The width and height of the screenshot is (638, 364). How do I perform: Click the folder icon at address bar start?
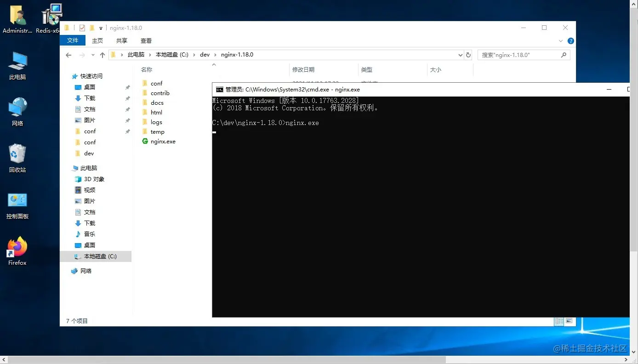tap(114, 55)
